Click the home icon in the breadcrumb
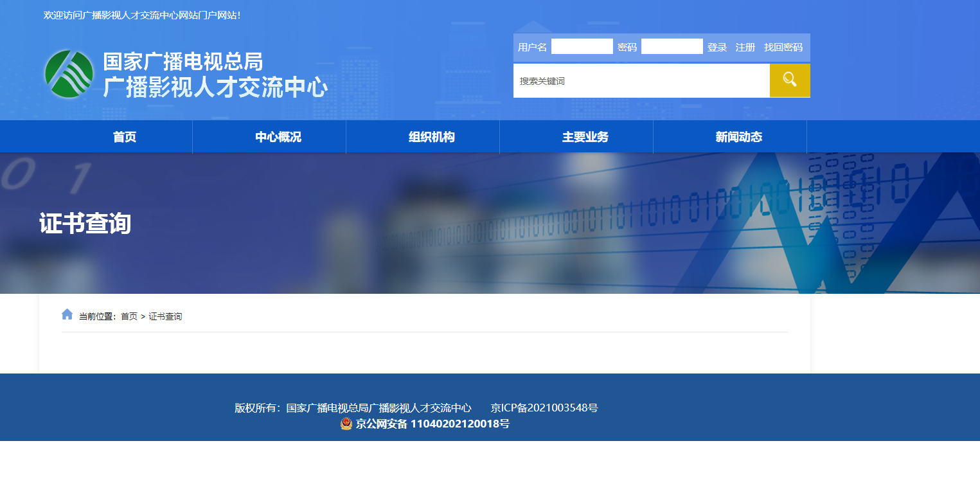 [x=67, y=314]
